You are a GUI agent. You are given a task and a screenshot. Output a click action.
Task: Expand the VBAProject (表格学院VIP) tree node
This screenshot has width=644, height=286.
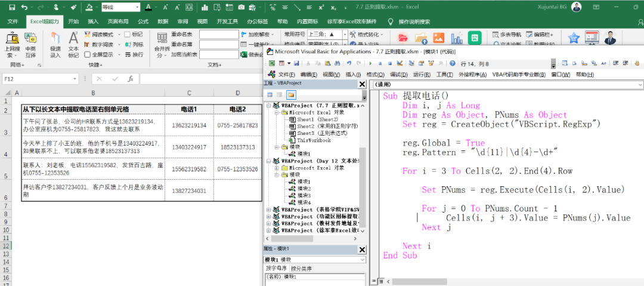pos(270,210)
